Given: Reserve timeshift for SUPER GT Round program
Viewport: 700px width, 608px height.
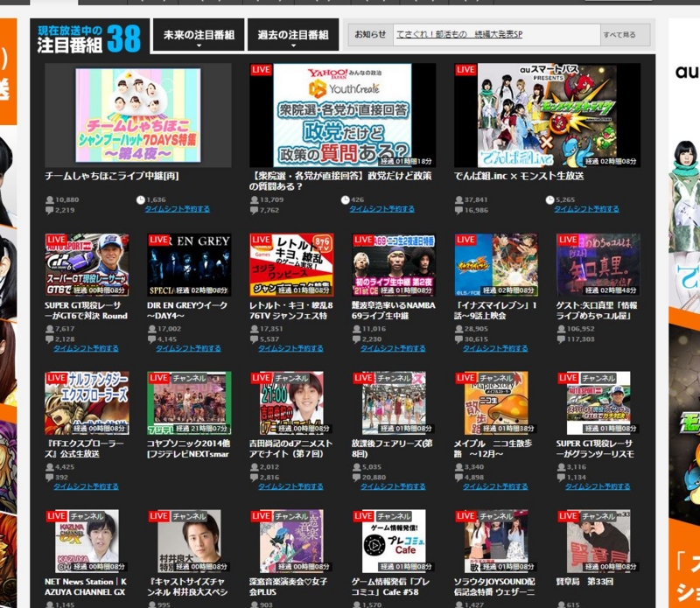Looking at the screenshot, I should 86,348.
